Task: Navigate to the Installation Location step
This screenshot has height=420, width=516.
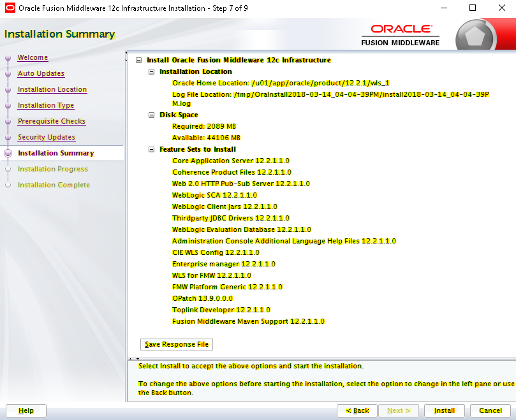Action: 52,89
